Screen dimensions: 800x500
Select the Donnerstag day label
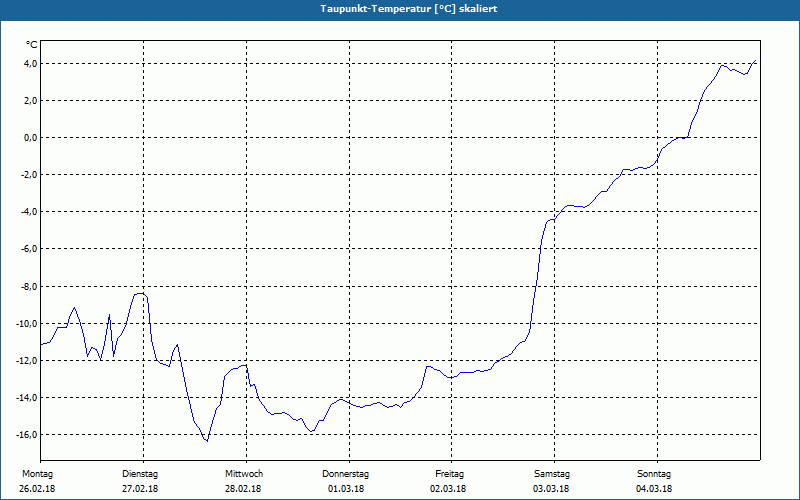(345, 474)
